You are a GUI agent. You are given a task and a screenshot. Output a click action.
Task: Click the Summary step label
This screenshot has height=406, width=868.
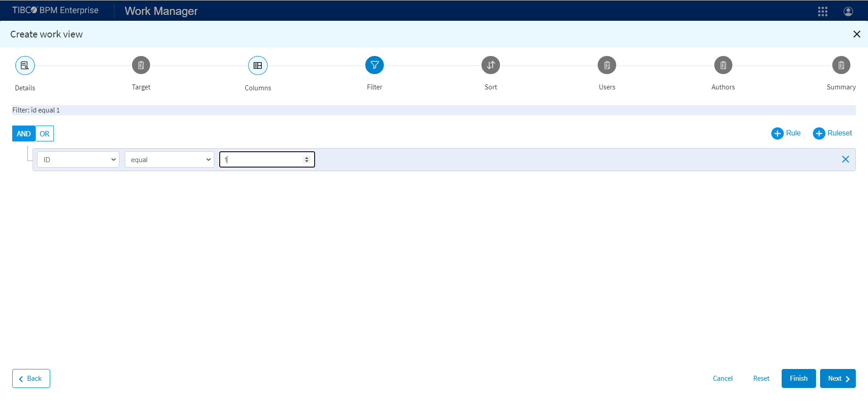[841, 87]
